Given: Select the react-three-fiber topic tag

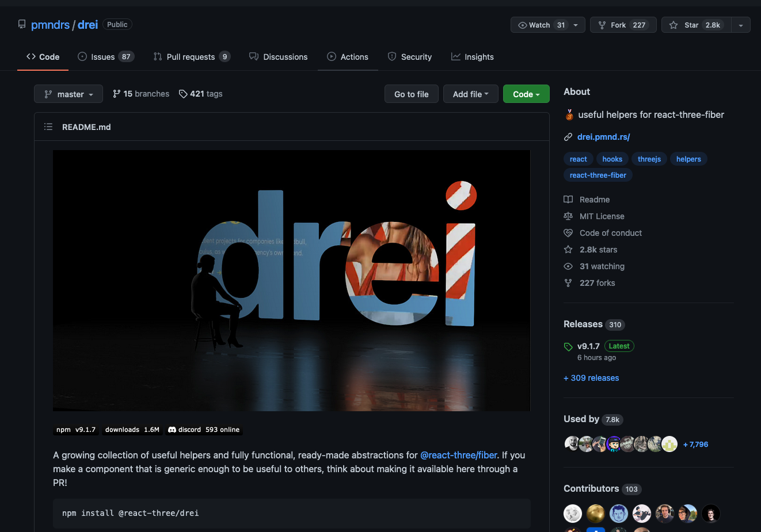Looking at the screenshot, I should pos(598,175).
